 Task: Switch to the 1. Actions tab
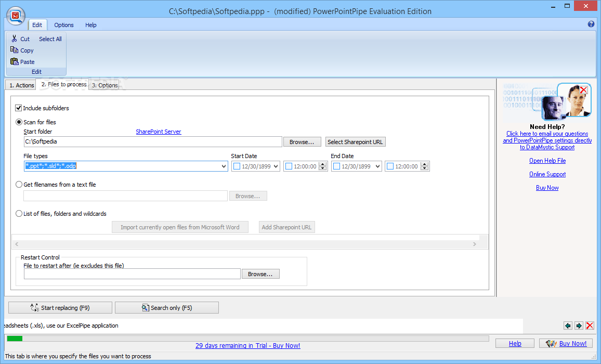tap(21, 85)
